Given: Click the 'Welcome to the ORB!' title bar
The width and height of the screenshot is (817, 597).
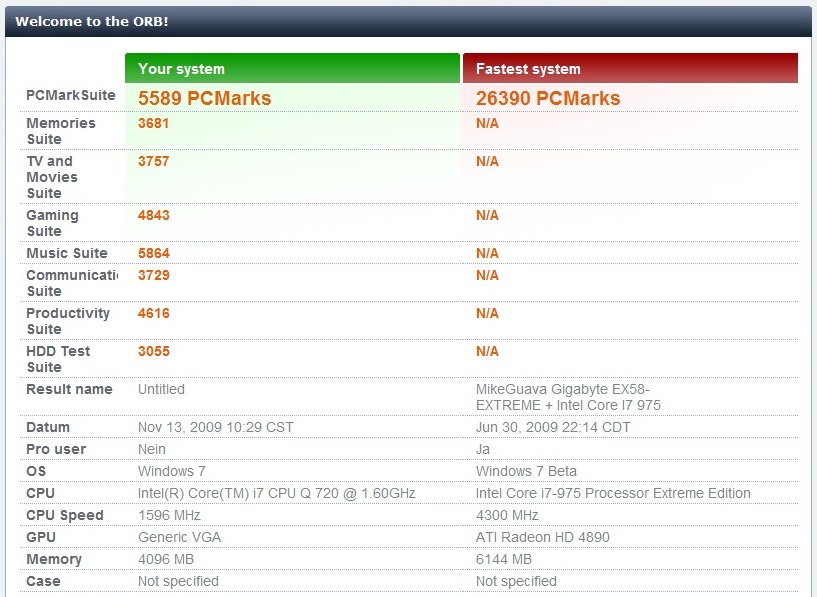Looking at the screenshot, I should (x=408, y=21).
